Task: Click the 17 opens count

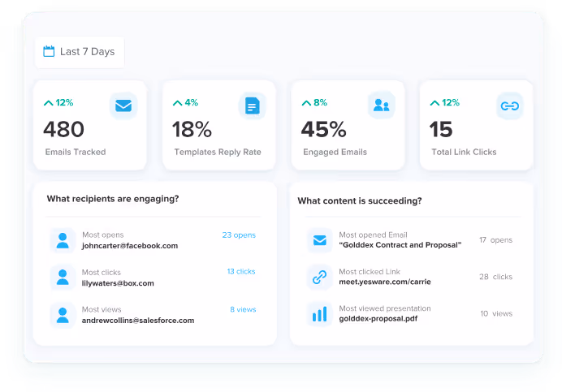Action: [495, 240]
